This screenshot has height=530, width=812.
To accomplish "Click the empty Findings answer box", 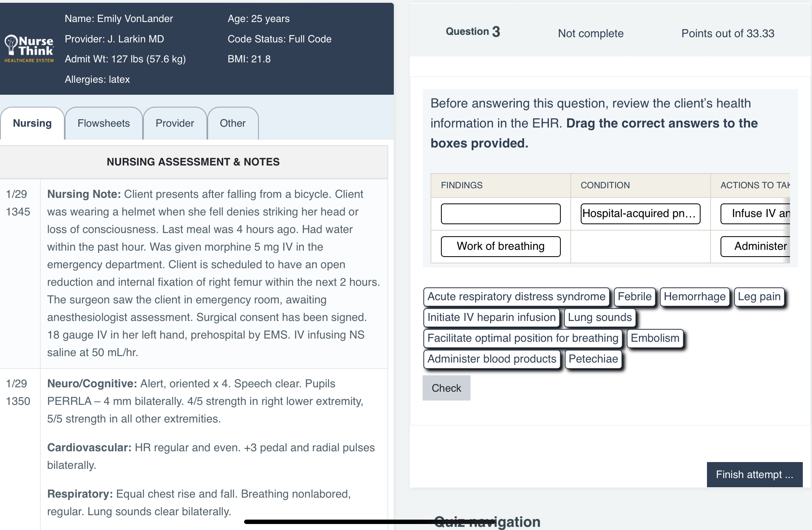I will (500, 214).
